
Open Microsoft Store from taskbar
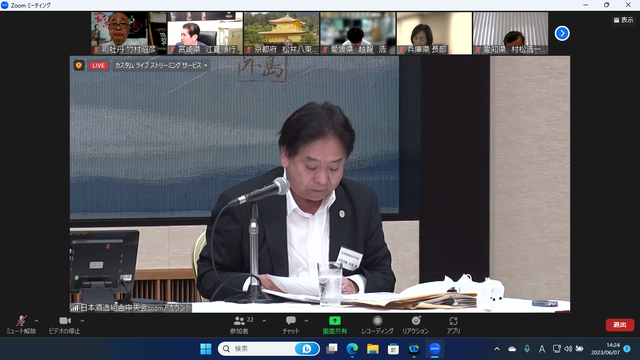pyautogui.click(x=393, y=349)
